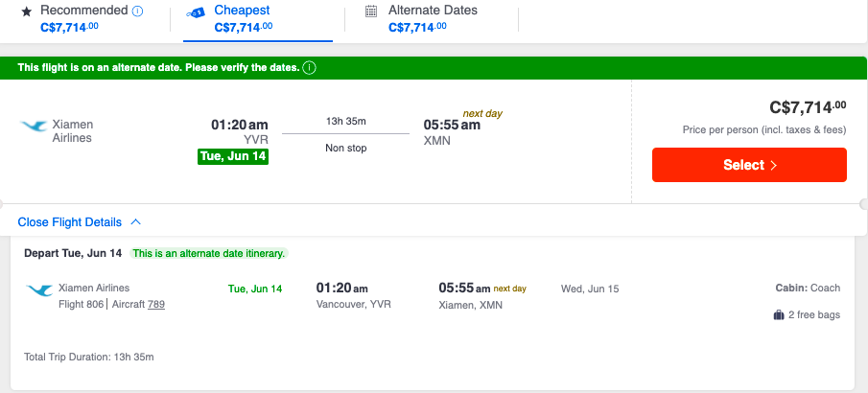The width and height of the screenshot is (868, 393).
Task: Click the alternate date itinerary notice label
Action: [x=209, y=253]
